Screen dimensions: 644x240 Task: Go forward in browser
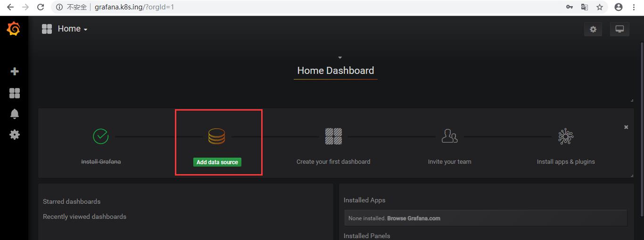tap(25, 7)
